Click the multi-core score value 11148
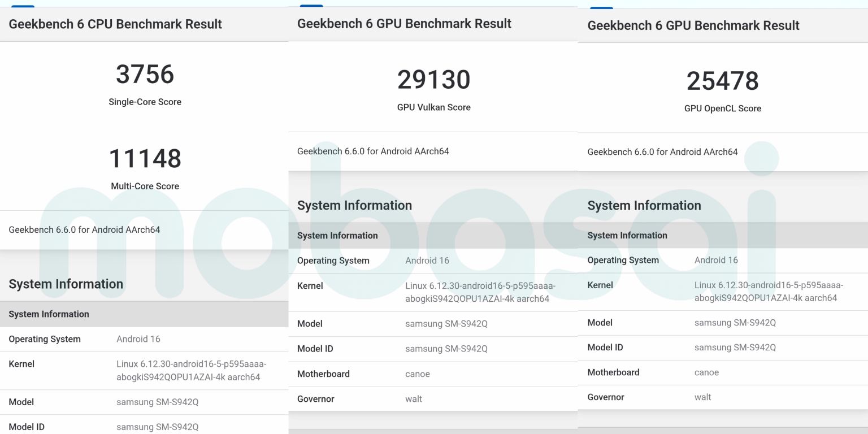This screenshot has height=434, width=868. pyautogui.click(x=145, y=159)
